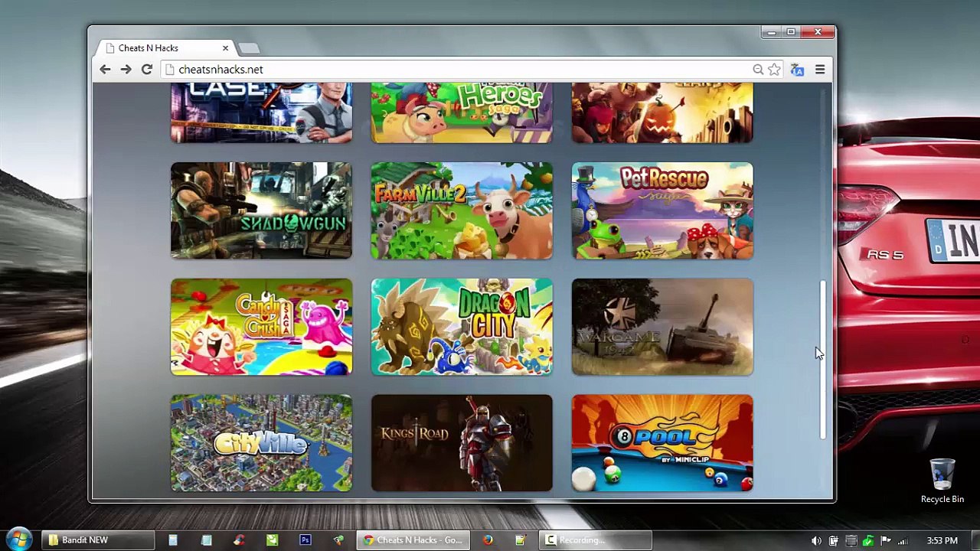Open the network signal tray icon

903,541
